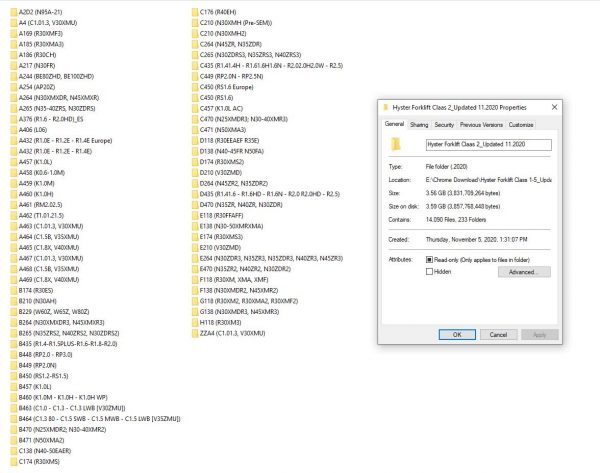This screenshot has width=600, height=473.
Task: Select the E118 (R30FFAFF) folder icon
Action: click(195, 215)
